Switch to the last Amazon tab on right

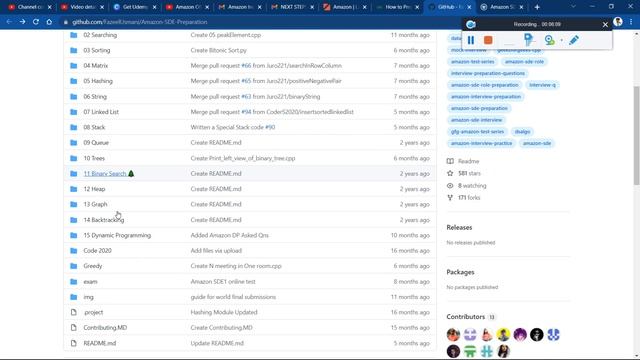tap(502, 7)
